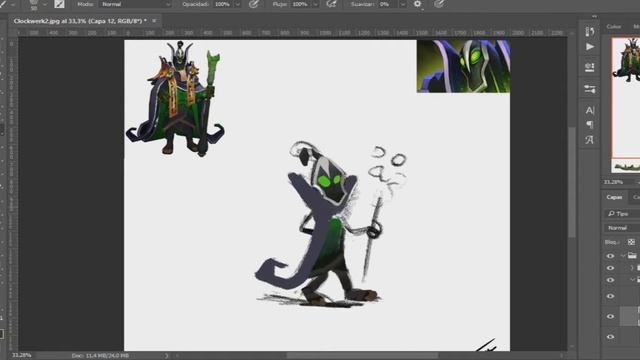Open the Paragraph panel icon
The height and width of the screenshot is (360, 640).
coord(590,124)
